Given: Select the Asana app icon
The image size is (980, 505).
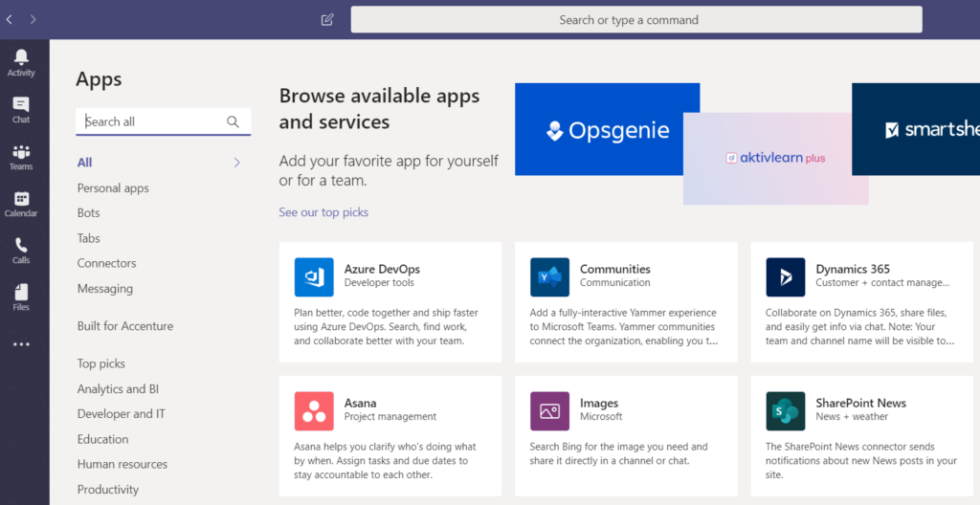Looking at the screenshot, I should (x=314, y=411).
